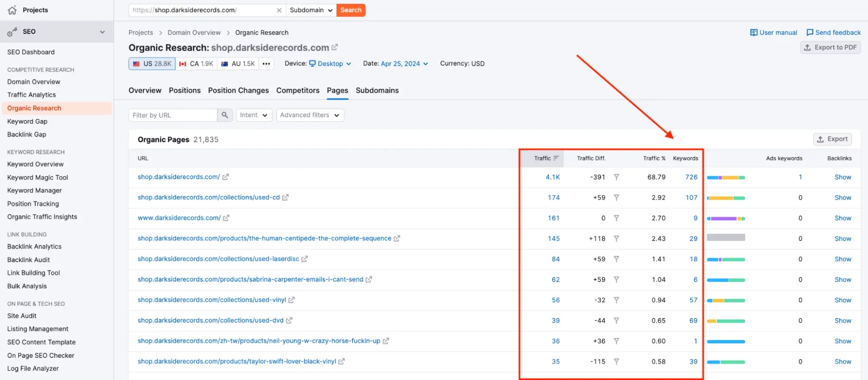
Task: Click keywords count 726 for homepage row
Action: (x=691, y=177)
